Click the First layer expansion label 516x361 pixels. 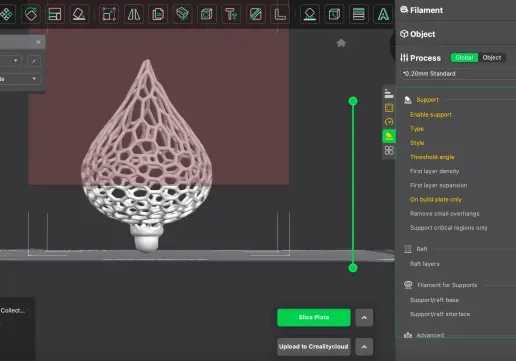click(438, 185)
